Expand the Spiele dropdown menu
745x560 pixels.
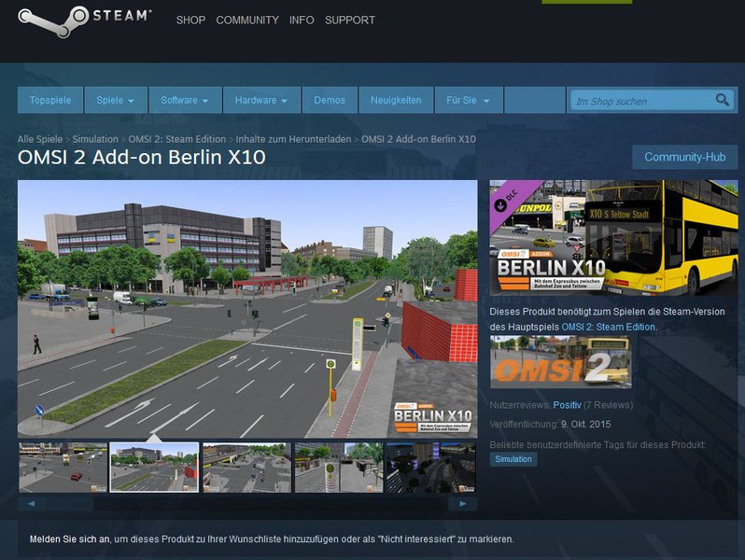(117, 100)
